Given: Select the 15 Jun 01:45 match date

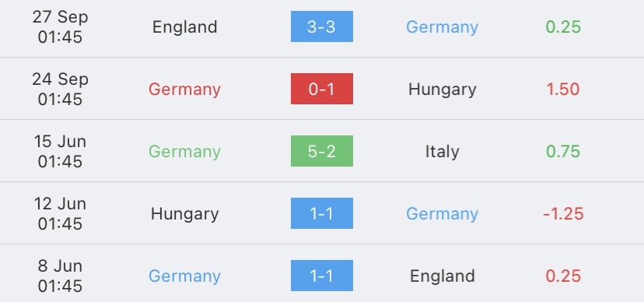Looking at the screenshot, I should [60, 151].
